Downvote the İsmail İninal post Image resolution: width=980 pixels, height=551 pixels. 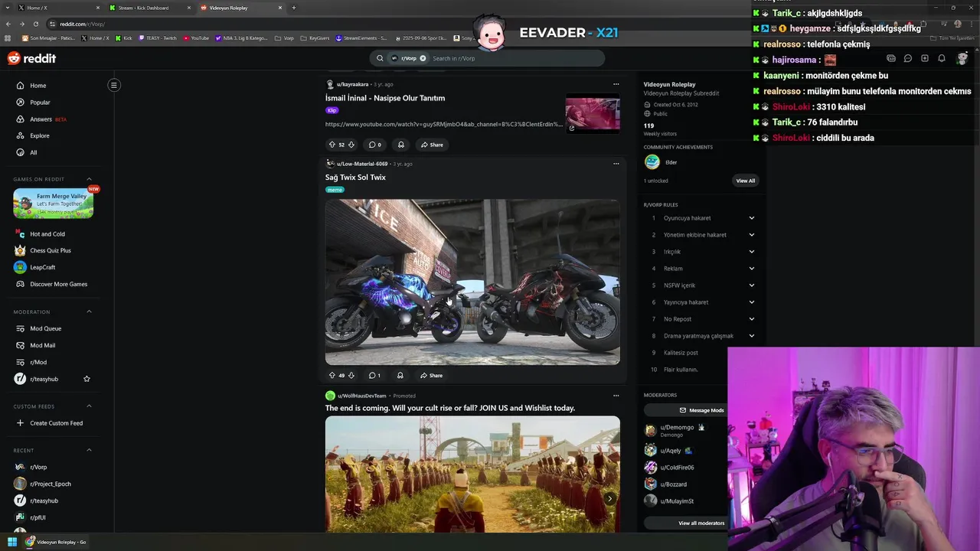(351, 145)
